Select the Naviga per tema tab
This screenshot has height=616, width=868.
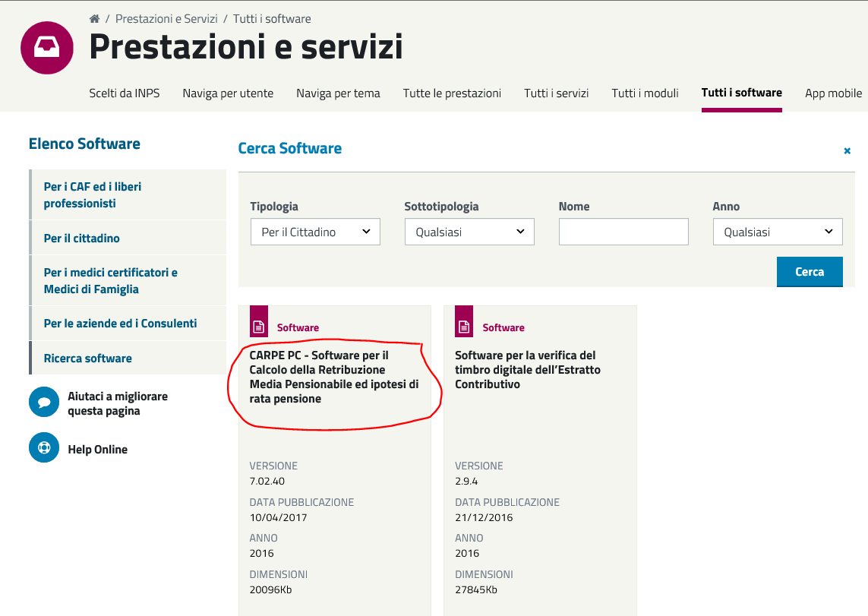(338, 93)
